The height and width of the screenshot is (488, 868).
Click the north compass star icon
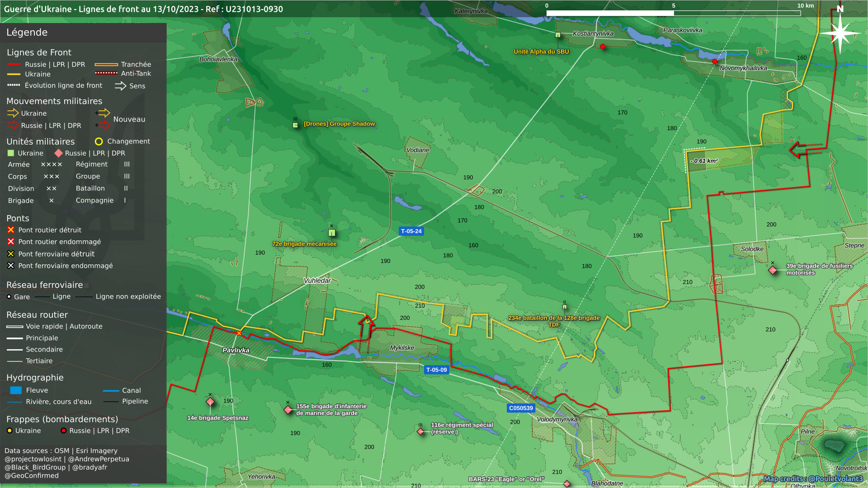pyautogui.click(x=840, y=33)
